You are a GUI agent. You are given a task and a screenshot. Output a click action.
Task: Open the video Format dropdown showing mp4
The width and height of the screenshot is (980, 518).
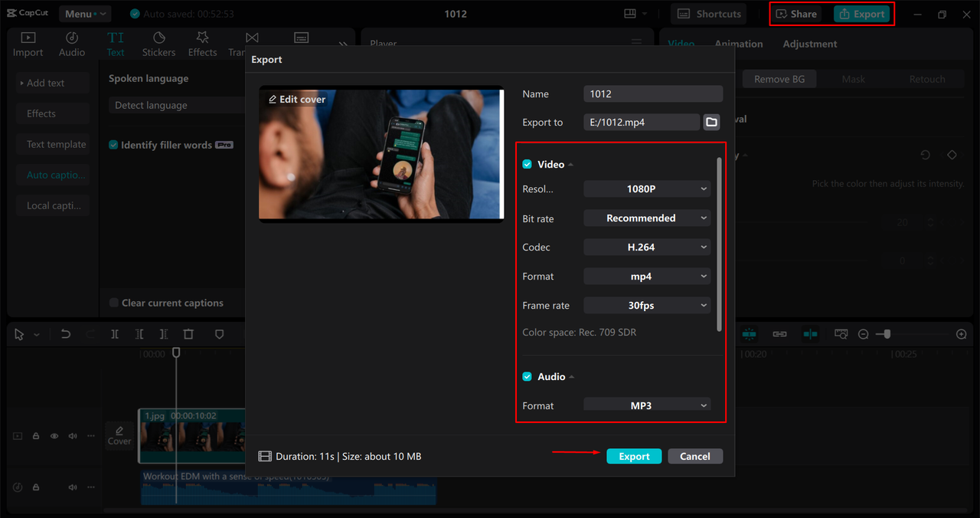point(647,277)
